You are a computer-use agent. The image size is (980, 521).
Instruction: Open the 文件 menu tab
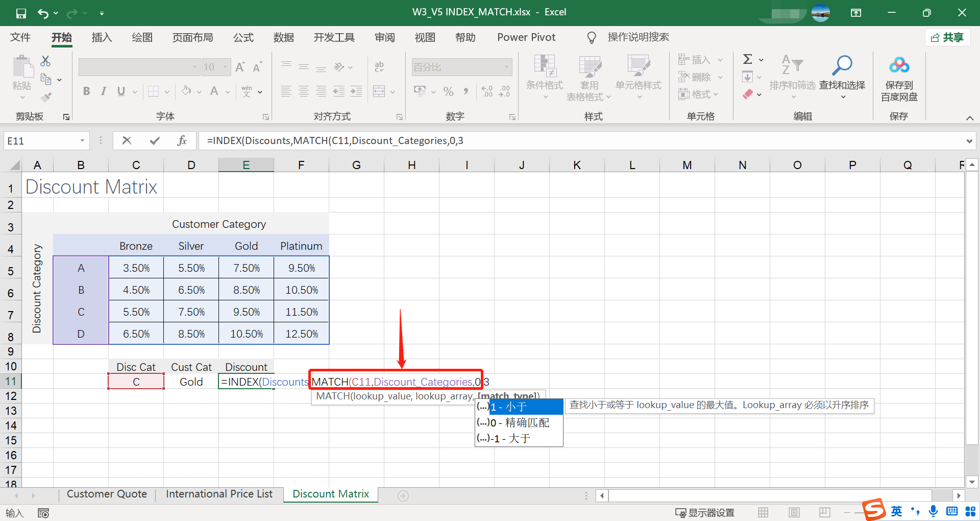pyautogui.click(x=20, y=37)
